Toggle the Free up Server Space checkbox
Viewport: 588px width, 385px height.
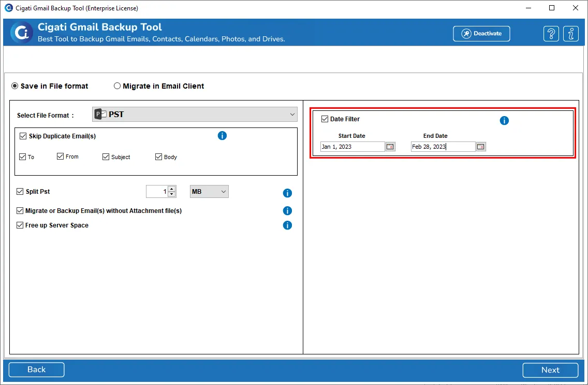tap(20, 225)
